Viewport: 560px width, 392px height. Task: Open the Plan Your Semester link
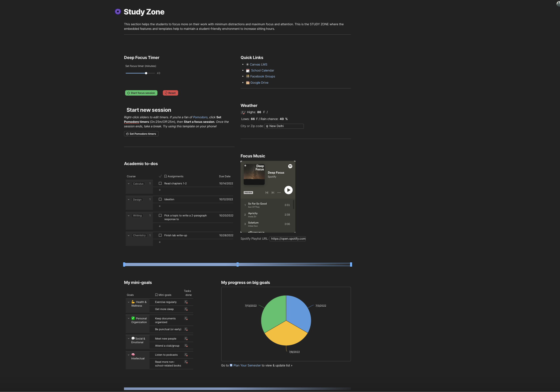[x=247, y=365]
